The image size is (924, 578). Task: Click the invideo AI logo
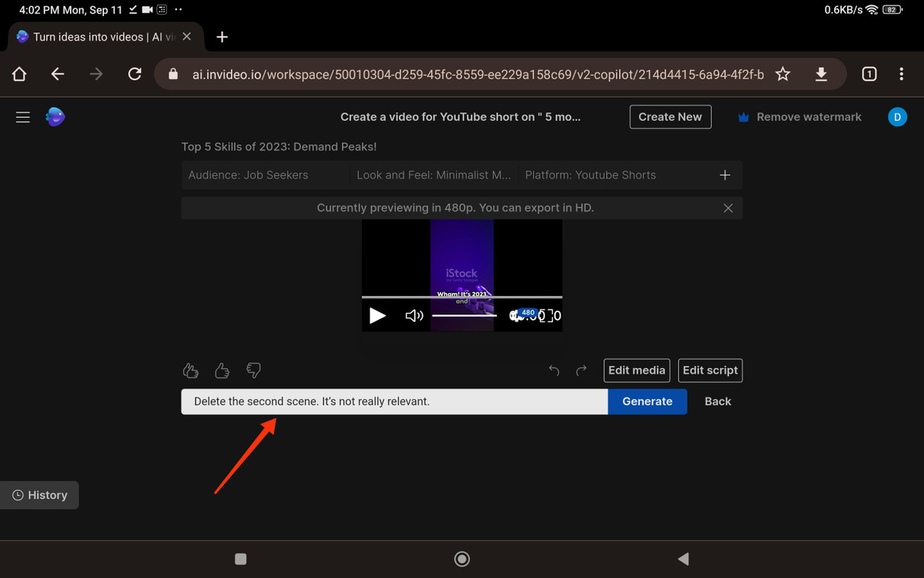point(55,116)
